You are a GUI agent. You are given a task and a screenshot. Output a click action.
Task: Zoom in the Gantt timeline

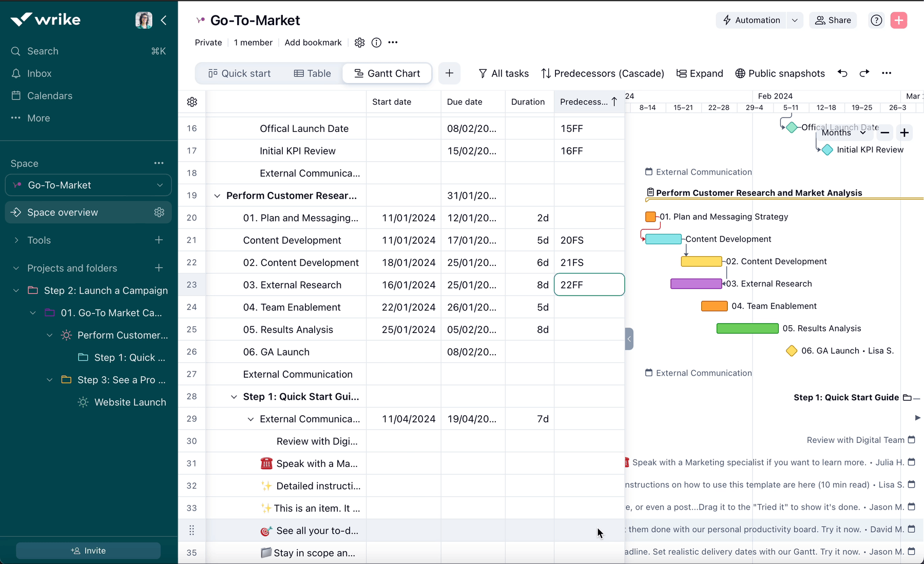(904, 133)
